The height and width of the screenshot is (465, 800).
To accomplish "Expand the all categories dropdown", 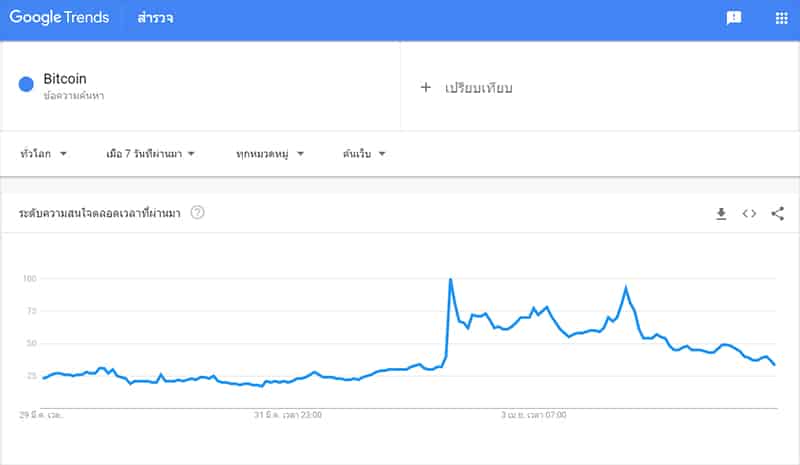I will tap(270, 154).
